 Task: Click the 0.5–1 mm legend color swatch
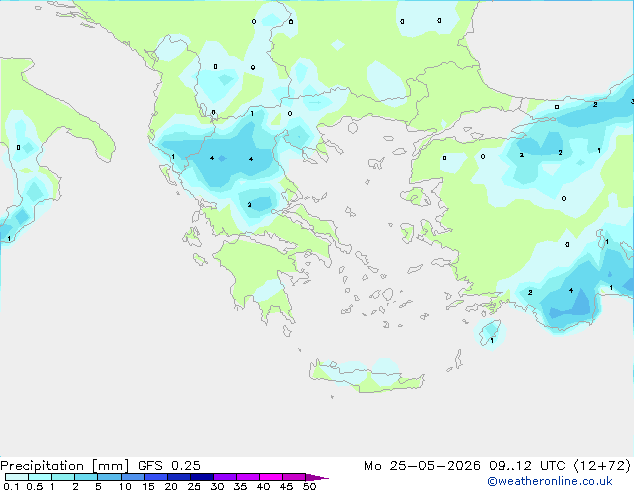click(x=40, y=477)
